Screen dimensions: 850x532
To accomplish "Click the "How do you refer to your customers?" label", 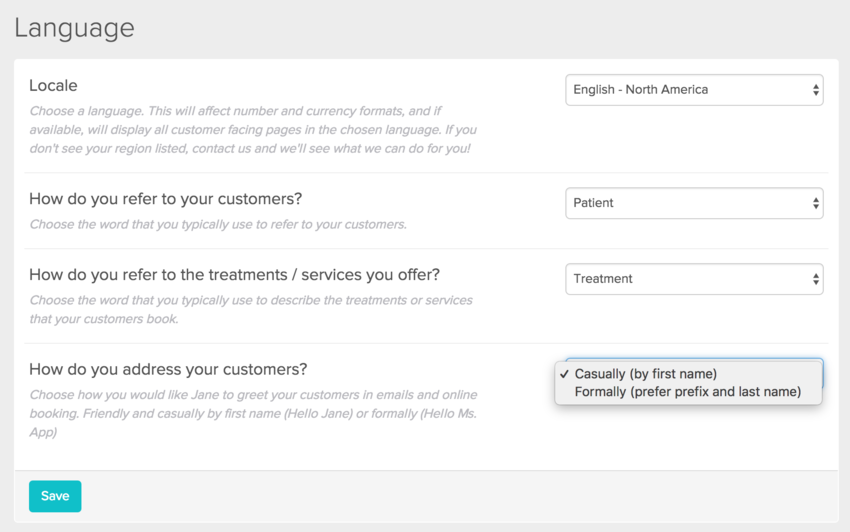I will point(165,199).
